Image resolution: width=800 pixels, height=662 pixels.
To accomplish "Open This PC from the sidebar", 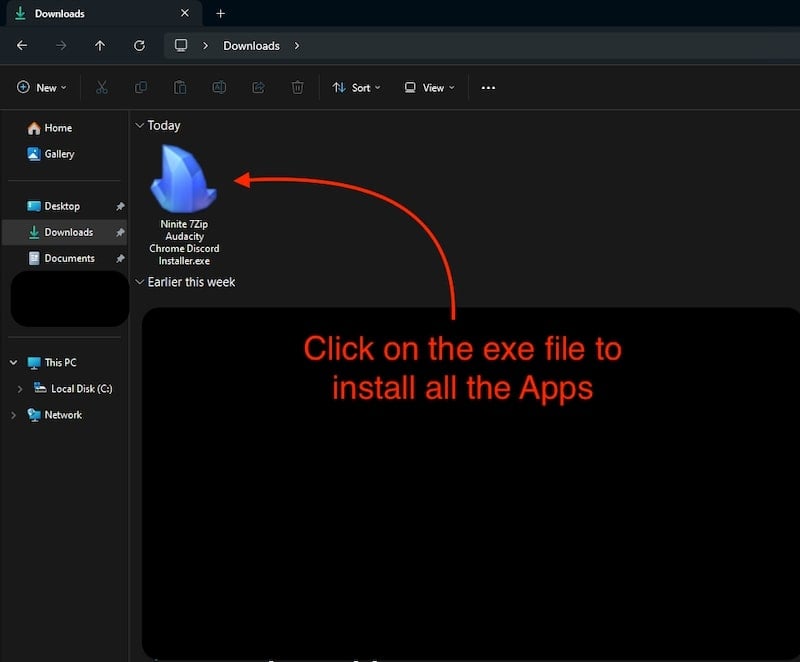I will pyautogui.click(x=62, y=362).
